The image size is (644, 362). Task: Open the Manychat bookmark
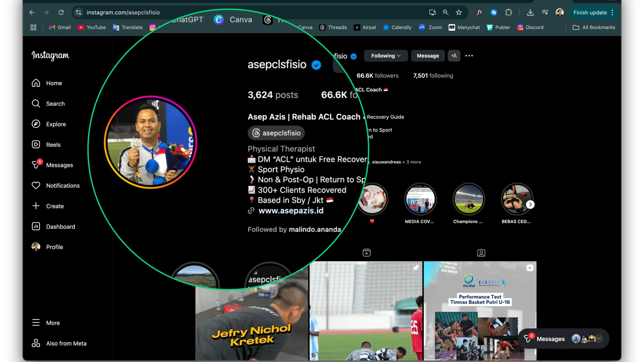[x=464, y=27]
